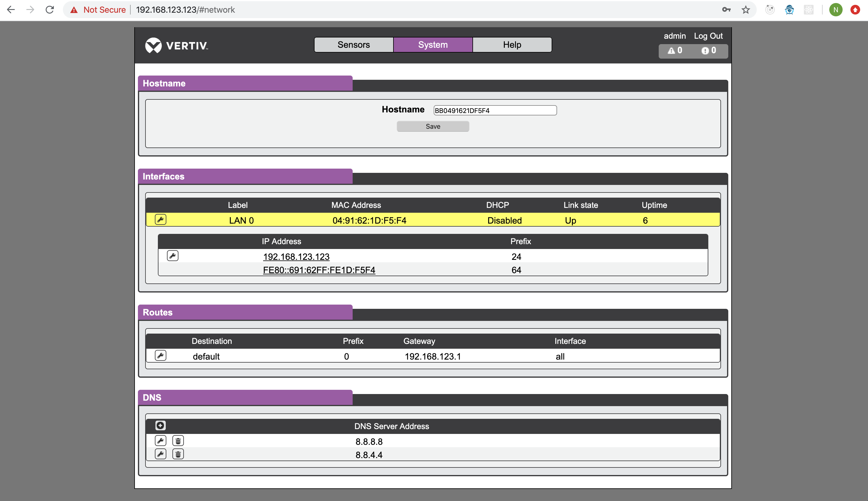Reload the page in the browser
Screen dimensions: 868x501
50,10
